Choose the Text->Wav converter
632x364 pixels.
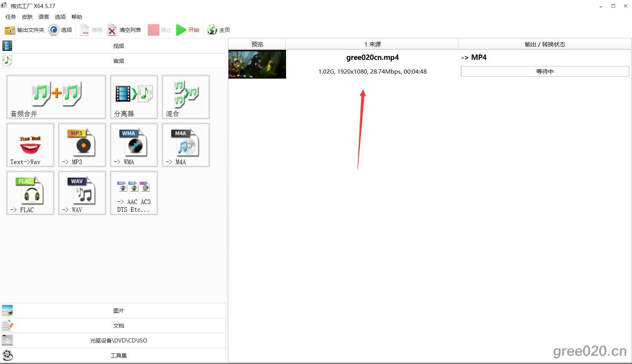coord(30,145)
